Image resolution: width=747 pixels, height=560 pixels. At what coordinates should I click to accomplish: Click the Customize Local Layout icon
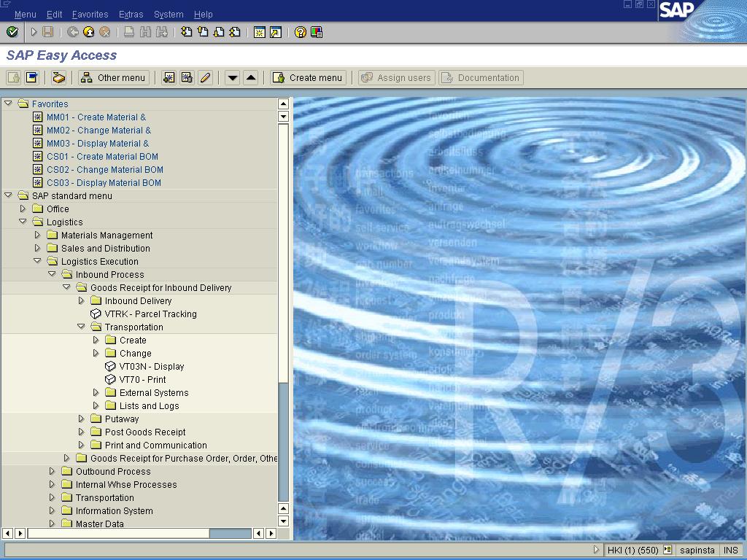(x=317, y=32)
